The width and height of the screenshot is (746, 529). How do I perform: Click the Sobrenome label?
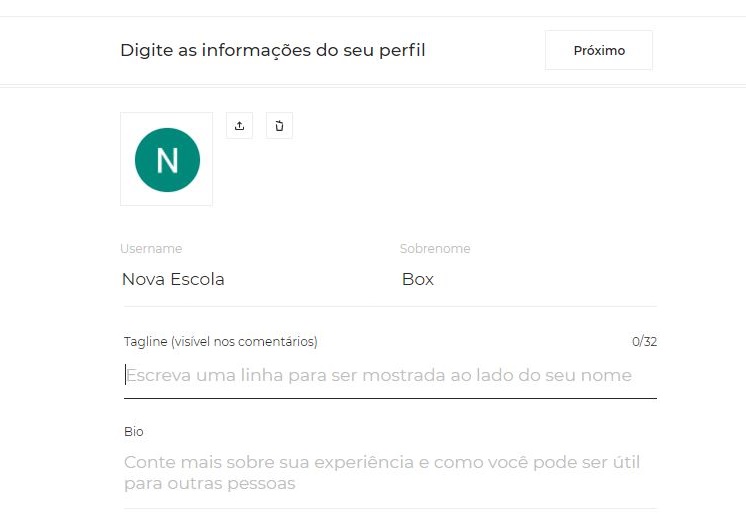click(x=435, y=249)
